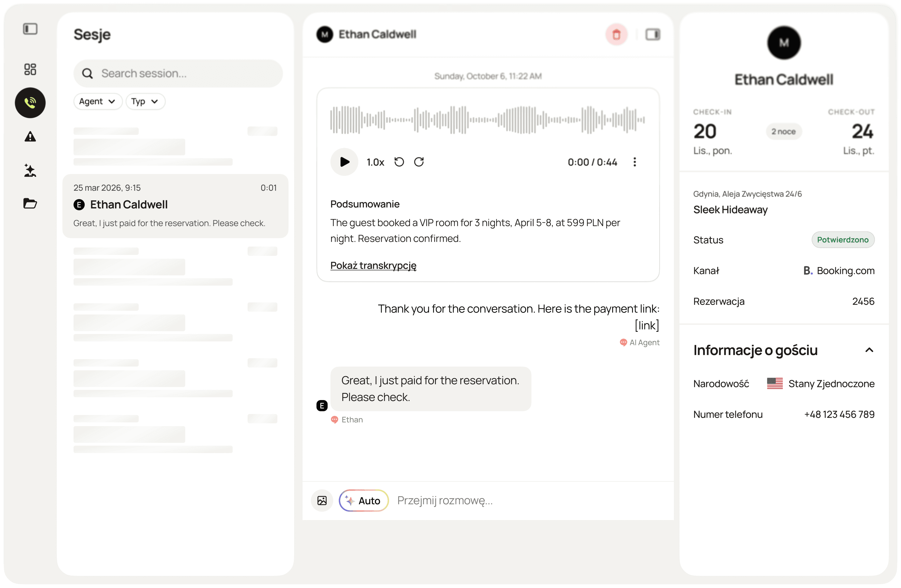Open the dashboard grid icon
Image resolution: width=901 pixels, height=588 pixels.
pos(30,69)
